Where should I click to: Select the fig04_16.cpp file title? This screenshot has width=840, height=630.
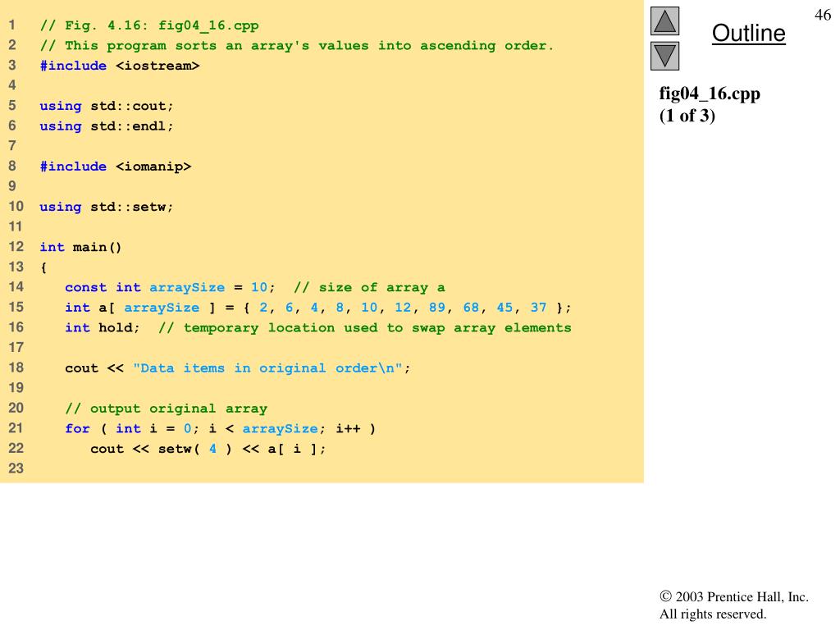tap(710, 94)
